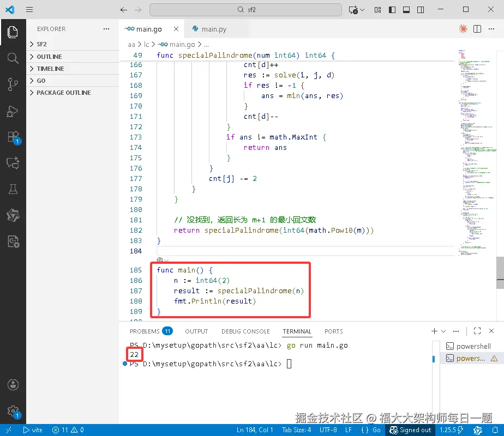Open the launch profile dropdown chevron

click(443, 331)
